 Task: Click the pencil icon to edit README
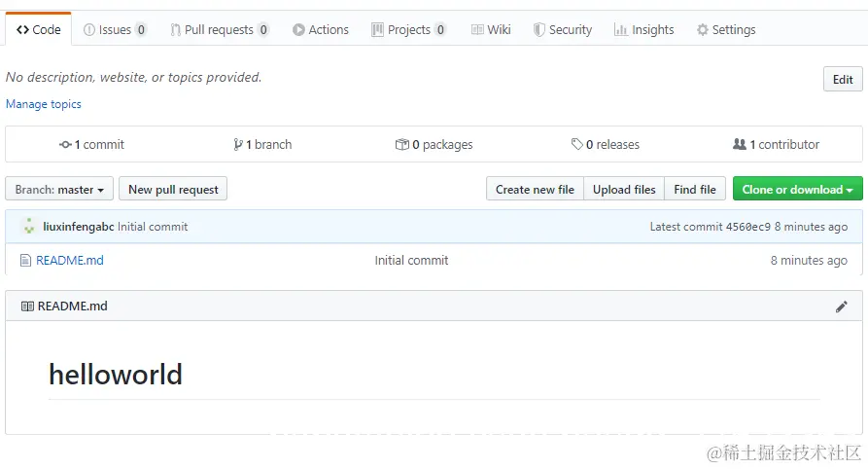pyautogui.click(x=842, y=307)
